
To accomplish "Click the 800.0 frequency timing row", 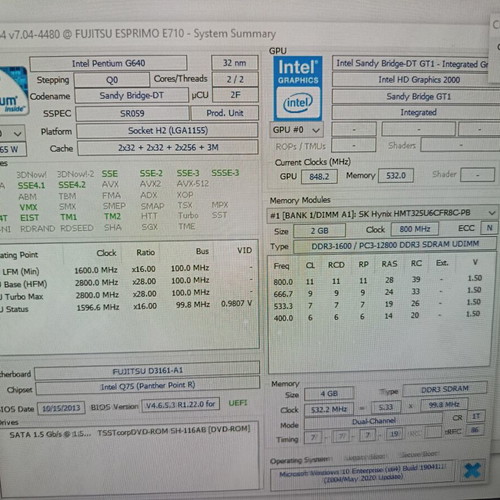I will (x=377, y=280).
